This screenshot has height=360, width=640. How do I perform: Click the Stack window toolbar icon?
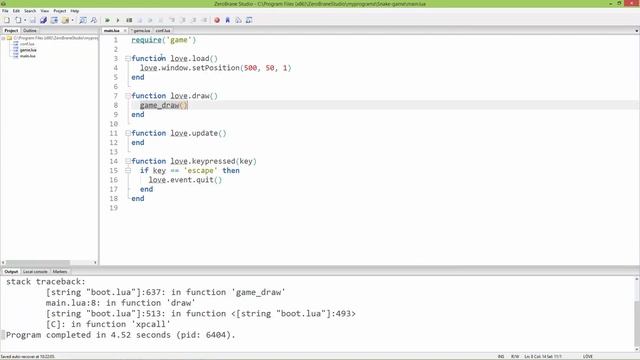(238, 20)
